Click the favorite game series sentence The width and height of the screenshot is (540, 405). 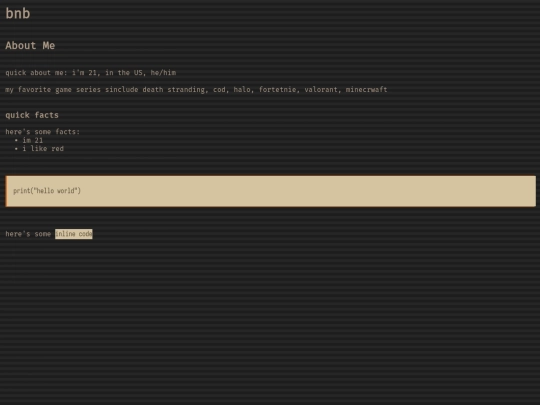[x=196, y=90]
